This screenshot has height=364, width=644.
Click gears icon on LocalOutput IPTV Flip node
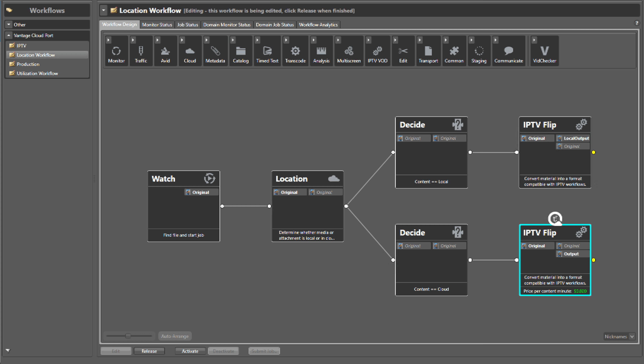pyautogui.click(x=581, y=124)
